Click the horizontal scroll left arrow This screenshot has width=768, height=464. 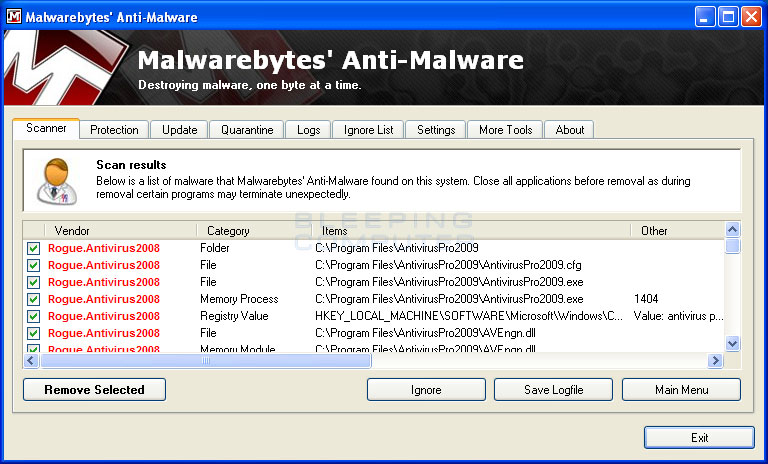click(x=31, y=361)
